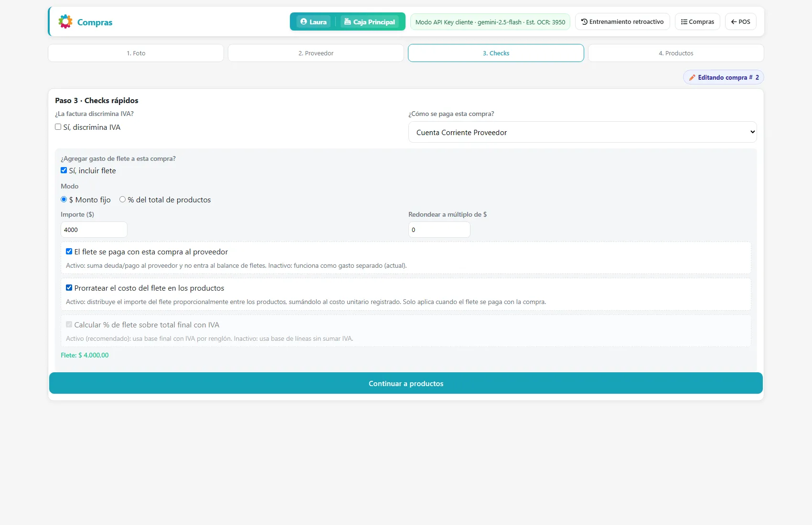Go to step '1. Foto' tab

click(x=136, y=53)
